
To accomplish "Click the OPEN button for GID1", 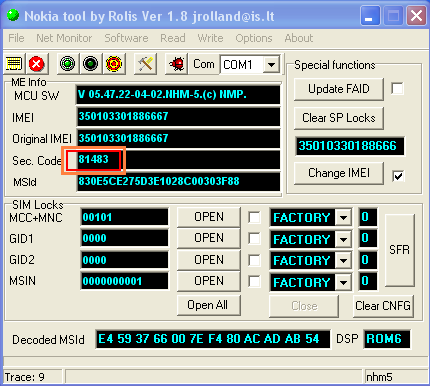I will 209,238.
